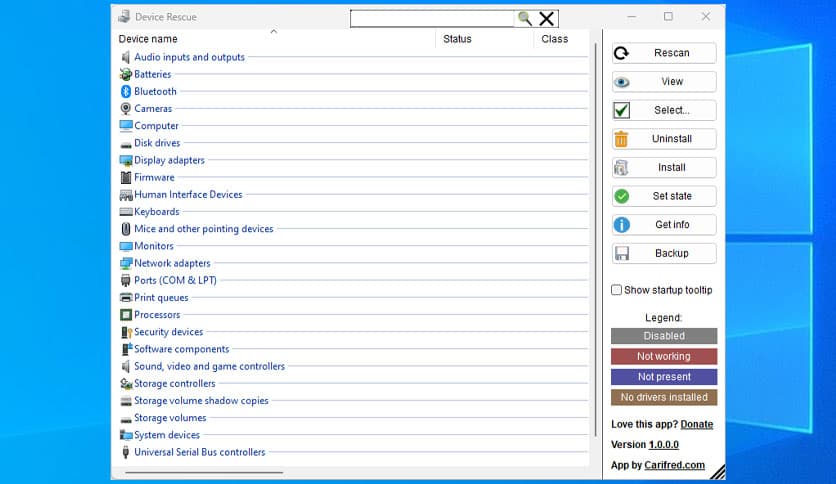Click the Sound, video and game controllers icon

pos(126,366)
